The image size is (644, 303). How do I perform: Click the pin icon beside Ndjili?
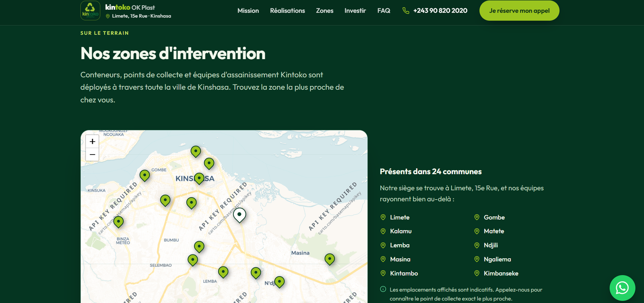coord(477,245)
